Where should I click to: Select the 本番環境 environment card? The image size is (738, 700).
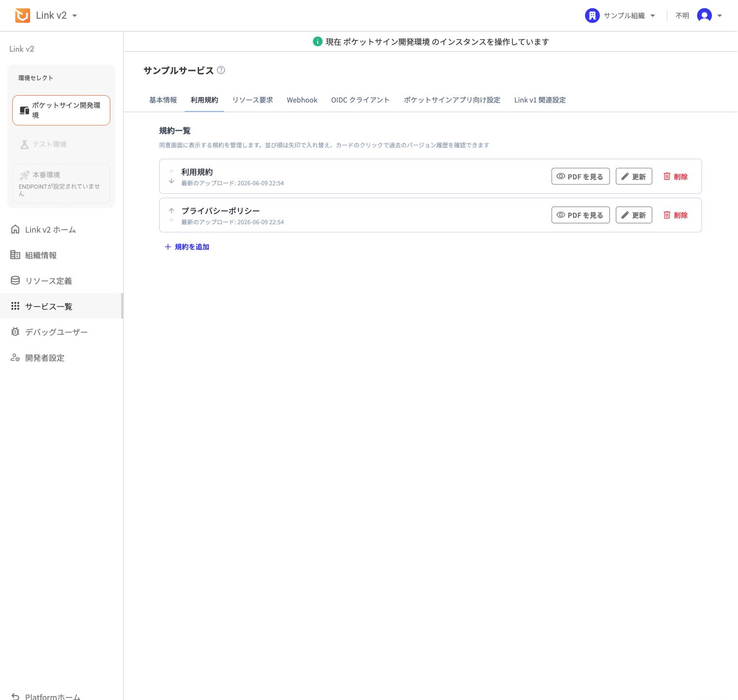pos(61,183)
